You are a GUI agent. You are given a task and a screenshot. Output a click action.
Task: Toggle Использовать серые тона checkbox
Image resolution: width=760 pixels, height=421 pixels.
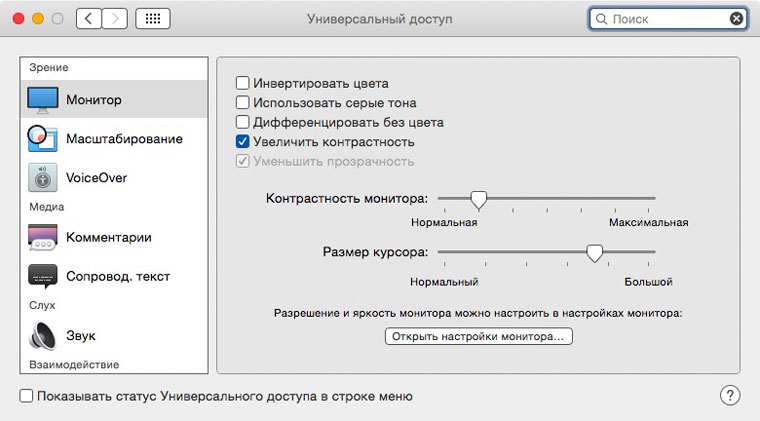[242, 103]
